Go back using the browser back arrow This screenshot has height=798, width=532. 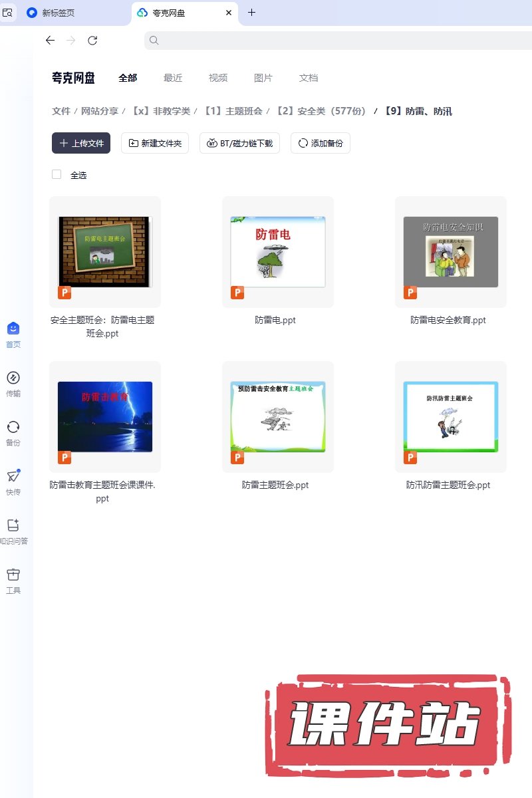point(50,41)
